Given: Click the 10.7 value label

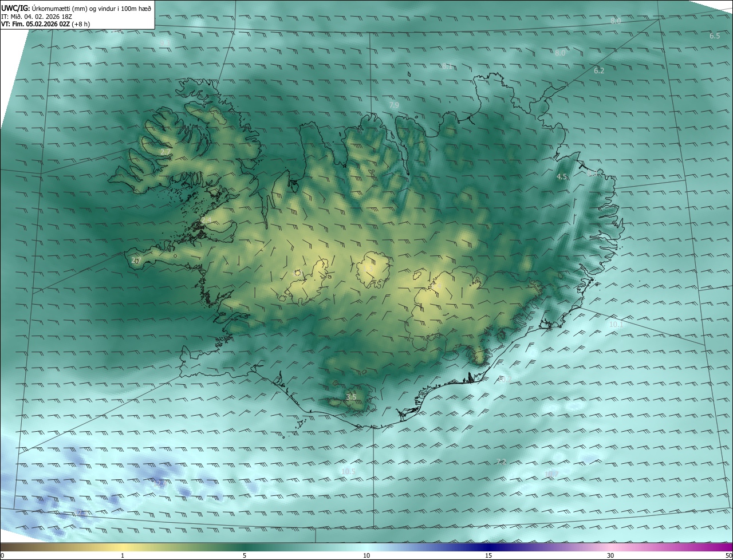Looking at the screenshot, I should coord(551,474).
